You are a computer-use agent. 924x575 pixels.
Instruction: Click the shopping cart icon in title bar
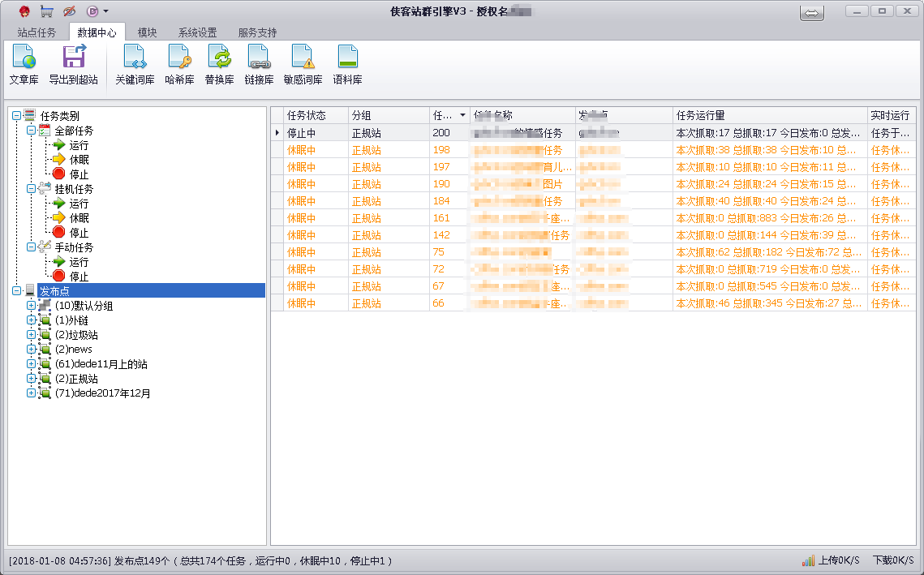47,11
